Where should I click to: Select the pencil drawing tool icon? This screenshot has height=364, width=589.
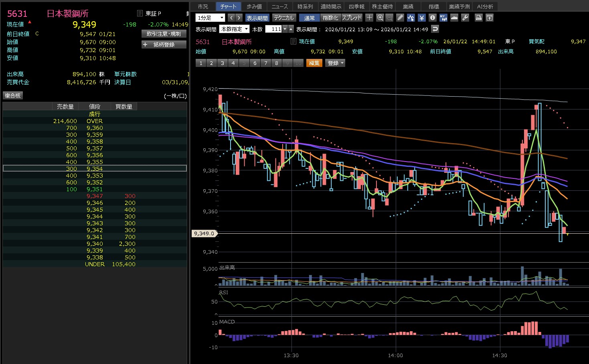coord(400,18)
